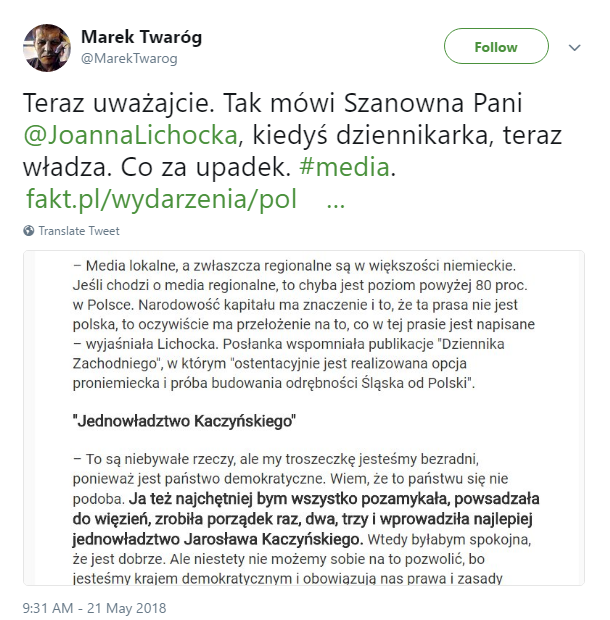Open the Marek Twaróg display name link
The height and width of the screenshot is (620, 610).
(x=141, y=37)
